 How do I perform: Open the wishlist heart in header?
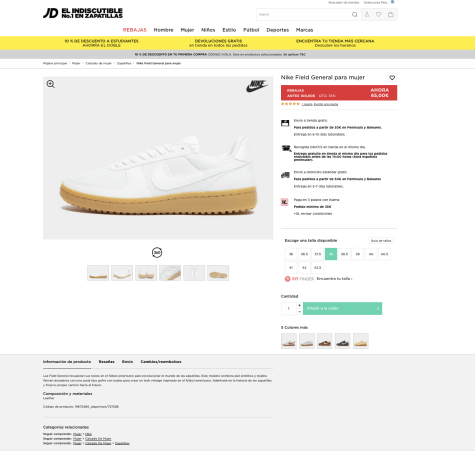click(x=378, y=15)
